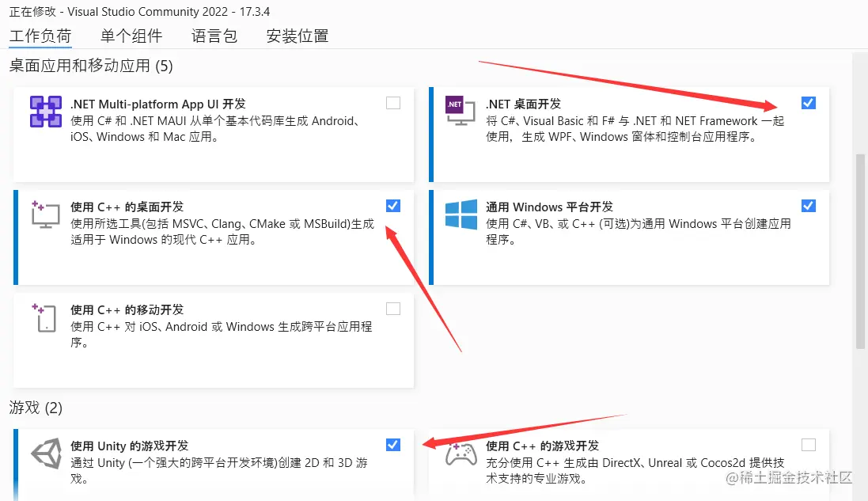This screenshot has width=868, height=501.
Task: Click the workloads vertical scrollbar thumb
Action: click(860, 252)
